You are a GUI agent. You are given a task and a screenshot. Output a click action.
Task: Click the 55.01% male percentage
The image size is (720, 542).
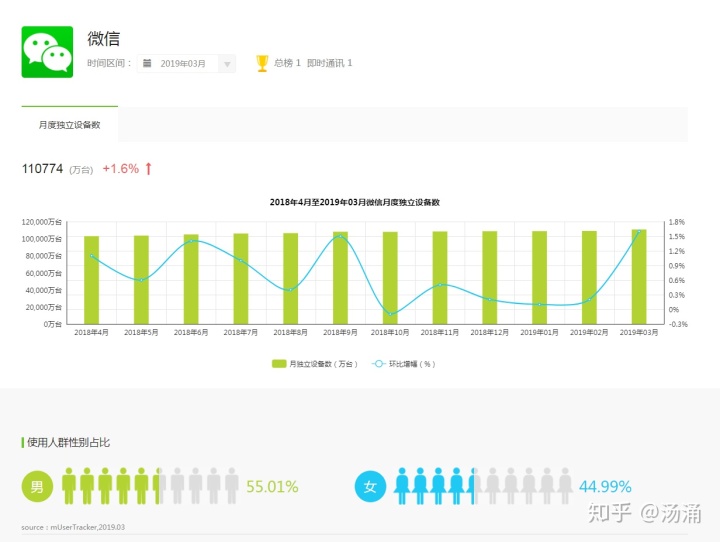(x=272, y=486)
